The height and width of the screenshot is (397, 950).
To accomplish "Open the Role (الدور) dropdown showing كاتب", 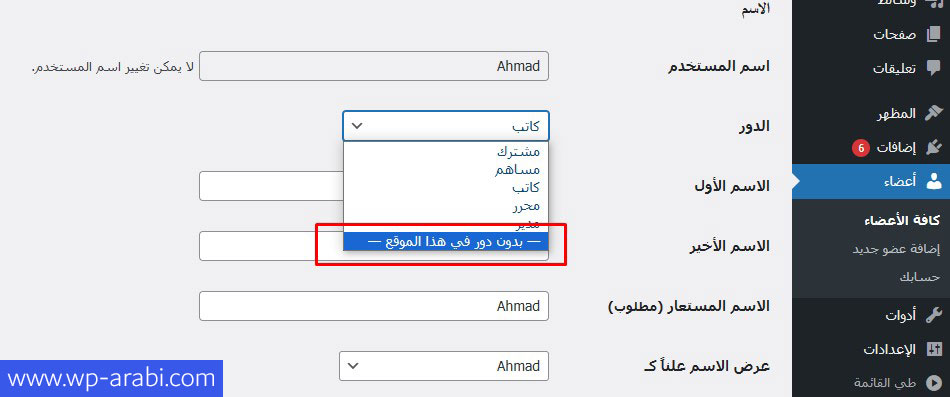I will pyautogui.click(x=446, y=126).
